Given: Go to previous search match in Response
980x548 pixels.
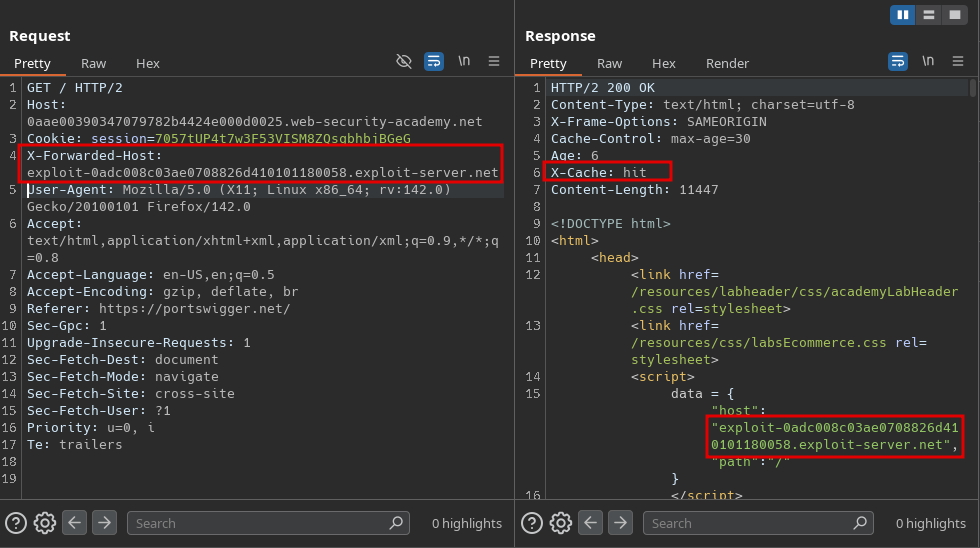Looking at the screenshot, I should pos(590,522).
